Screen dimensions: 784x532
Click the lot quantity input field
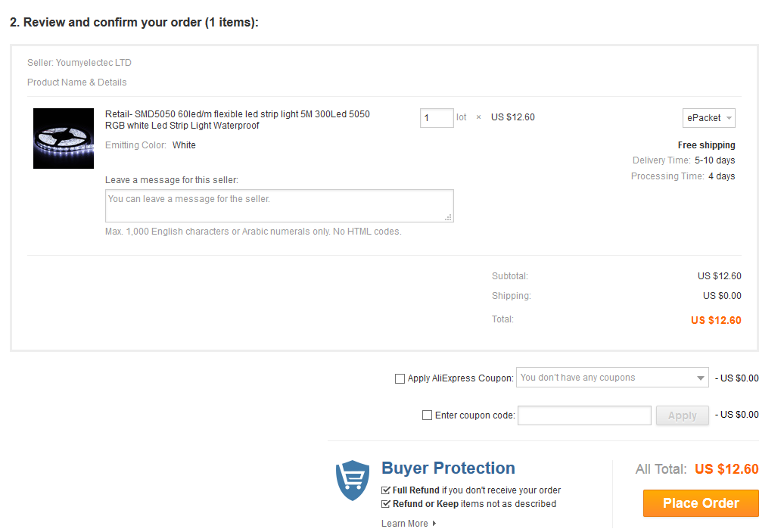click(437, 118)
